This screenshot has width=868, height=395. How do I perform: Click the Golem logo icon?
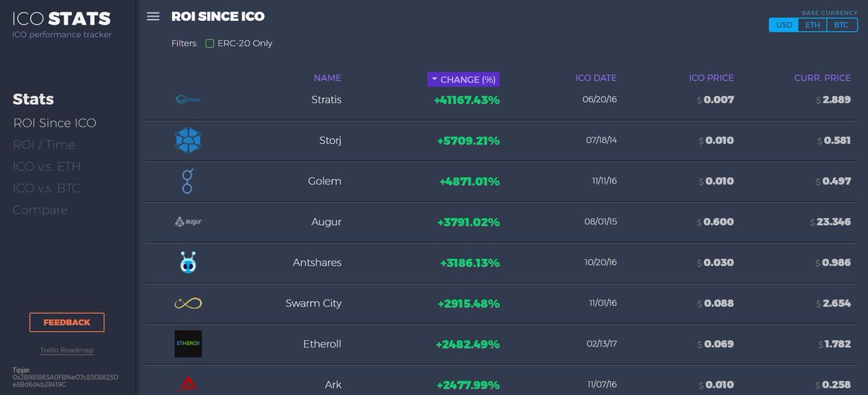(x=188, y=181)
